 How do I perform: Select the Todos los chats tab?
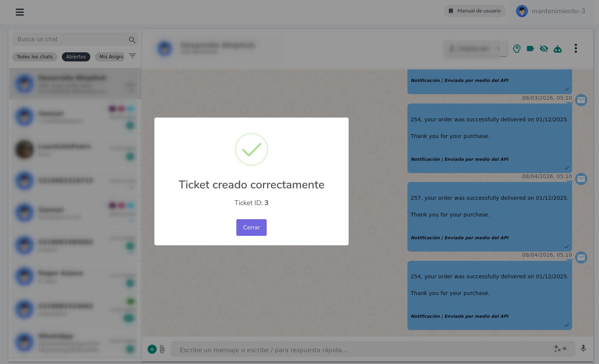(x=35, y=57)
